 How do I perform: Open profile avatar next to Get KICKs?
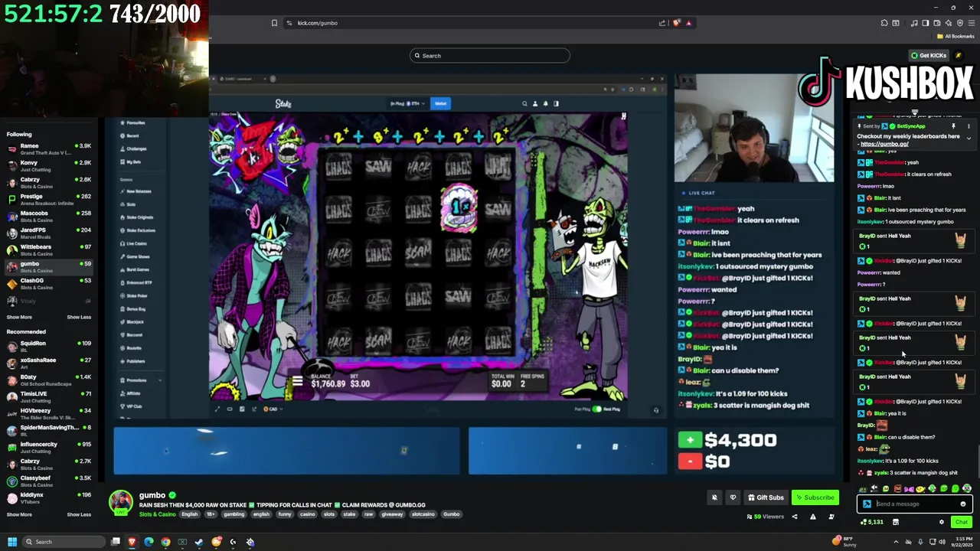tap(959, 55)
